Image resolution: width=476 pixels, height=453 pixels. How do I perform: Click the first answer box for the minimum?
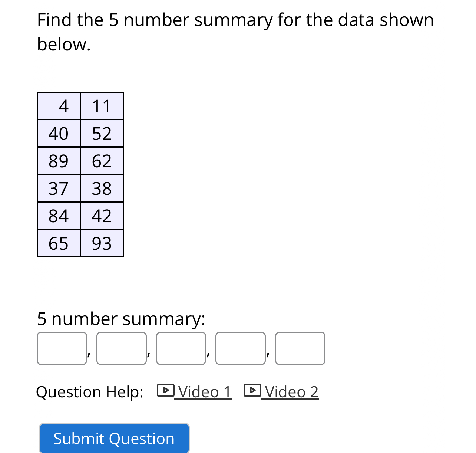[62, 348]
